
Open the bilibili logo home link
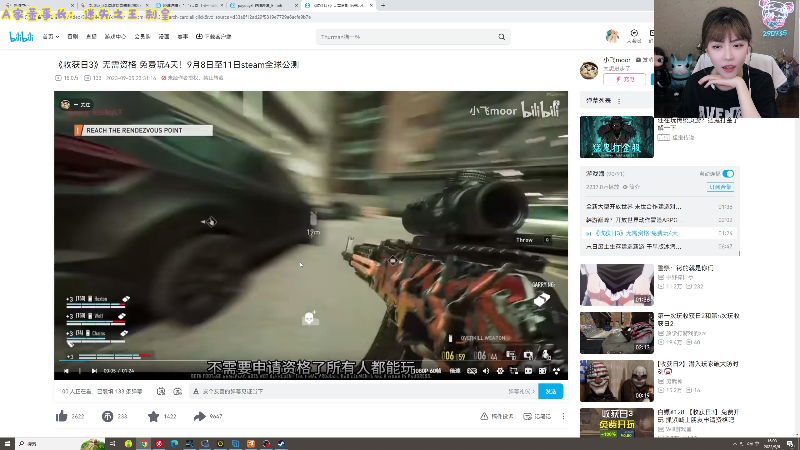(21, 37)
